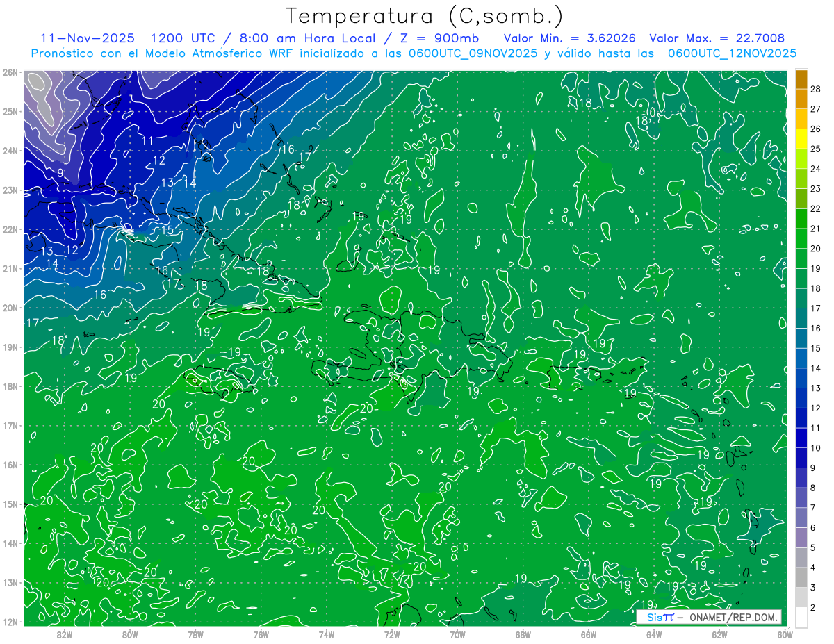Screen dimensions: 834x644
Task: Click the '64W' longitude axis label
Action: [654, 634]
